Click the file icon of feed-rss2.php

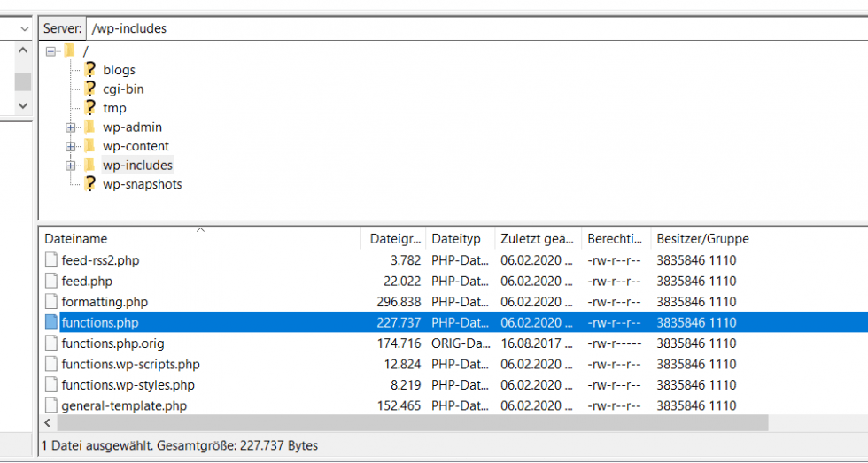coord(51,260)
